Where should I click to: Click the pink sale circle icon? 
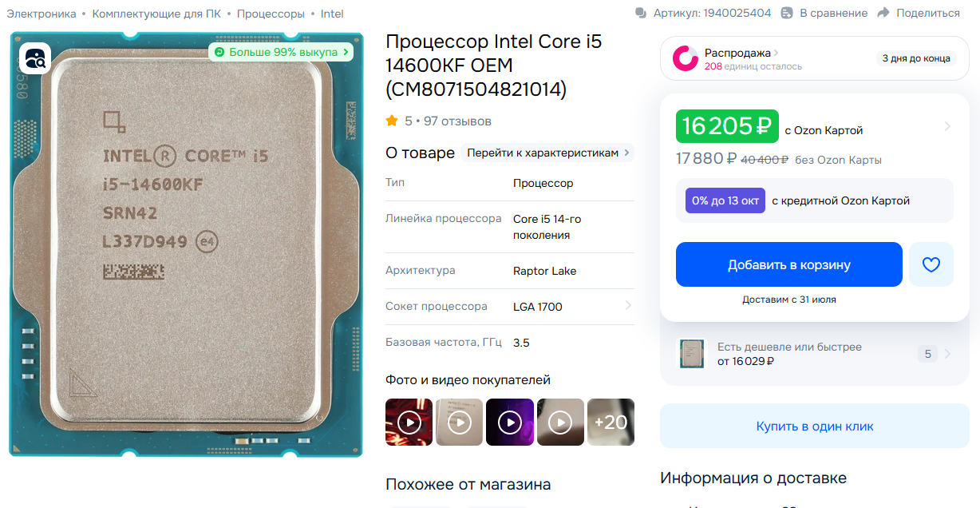686,58
